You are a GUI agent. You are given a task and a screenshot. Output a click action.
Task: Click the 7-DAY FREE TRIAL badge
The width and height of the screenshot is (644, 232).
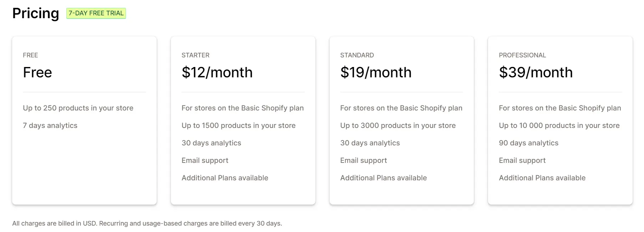[96, 13]
